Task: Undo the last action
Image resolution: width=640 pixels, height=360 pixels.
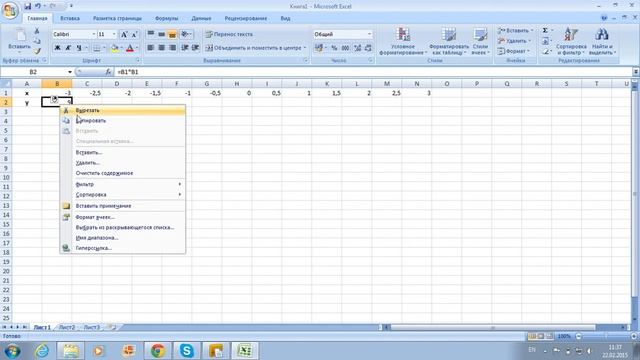Action: (38, 6)
